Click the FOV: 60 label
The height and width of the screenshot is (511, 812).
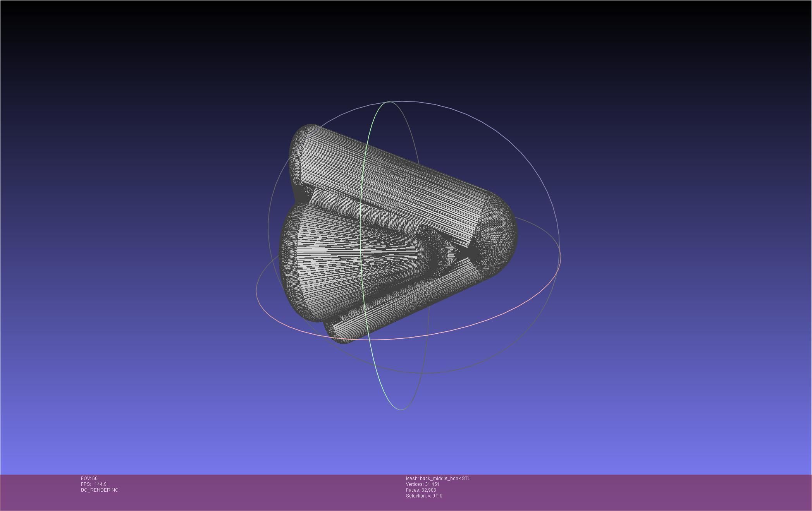tap(89, 478)
